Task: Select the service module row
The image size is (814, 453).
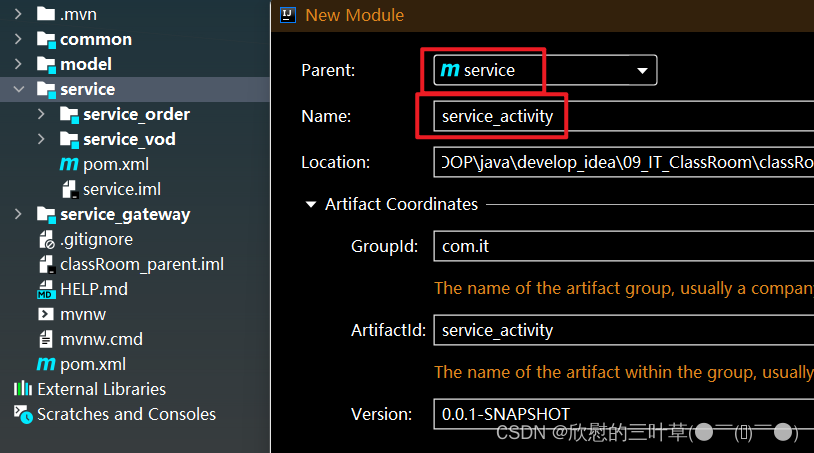Action: tap(135, 89)
